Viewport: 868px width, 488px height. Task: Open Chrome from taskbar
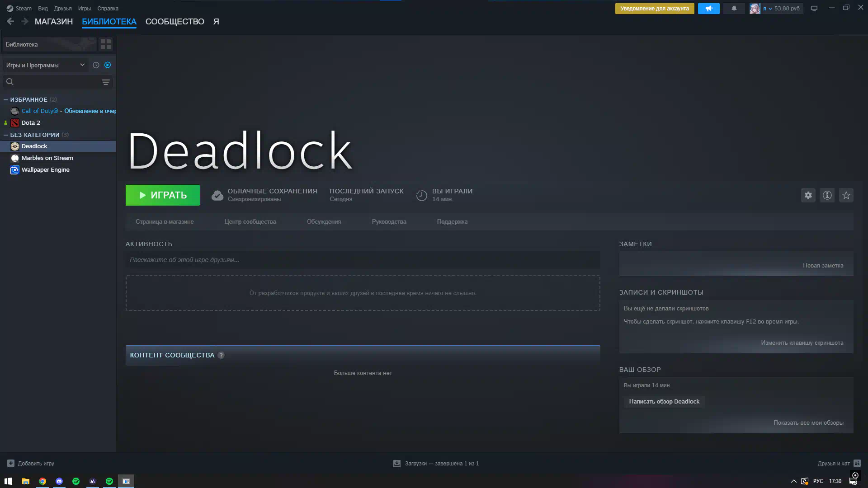pos(42,481)
